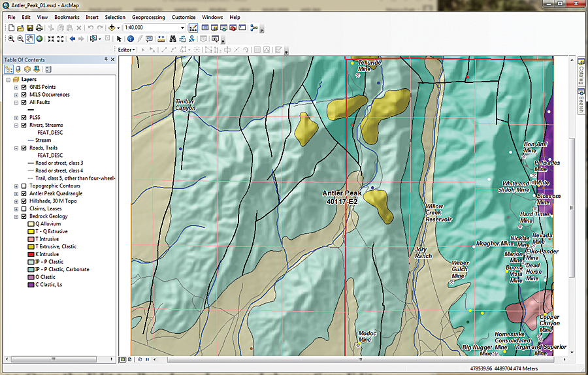List layers by selection
The height and width of the screenshot is (375, 588).
click(37, 69)
